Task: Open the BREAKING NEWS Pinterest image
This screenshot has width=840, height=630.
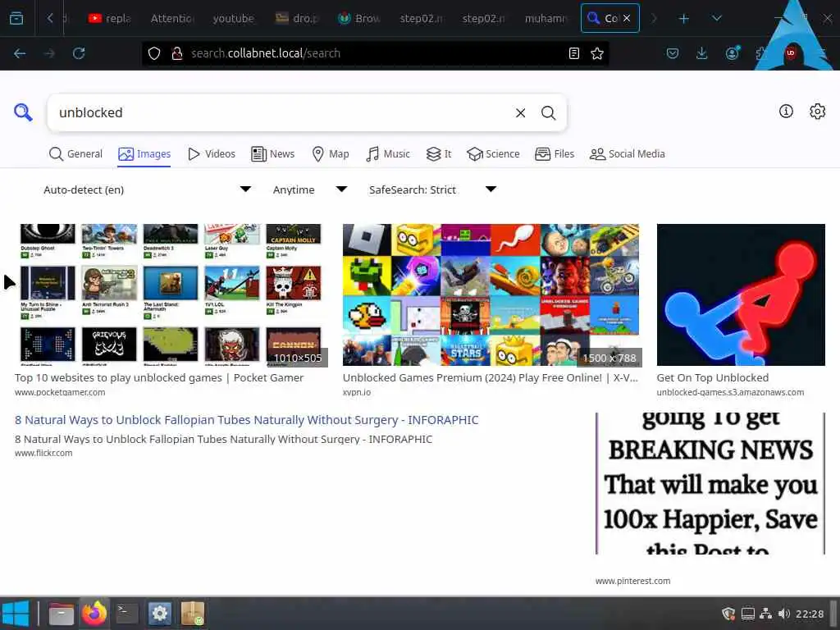Action: coord(710,483)
